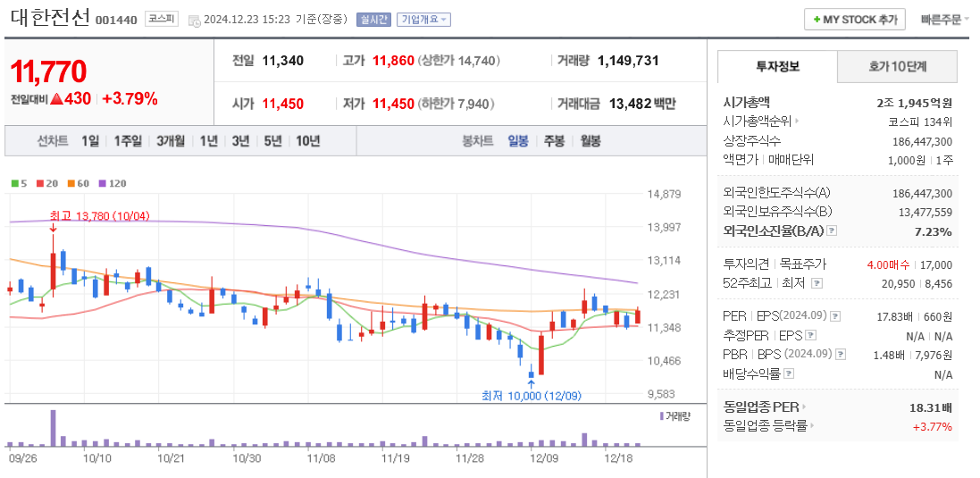Viewport: 980px width, 478px height.
Task: Switch to the 투자정보 tab
Action: click(x=777, y=66)
